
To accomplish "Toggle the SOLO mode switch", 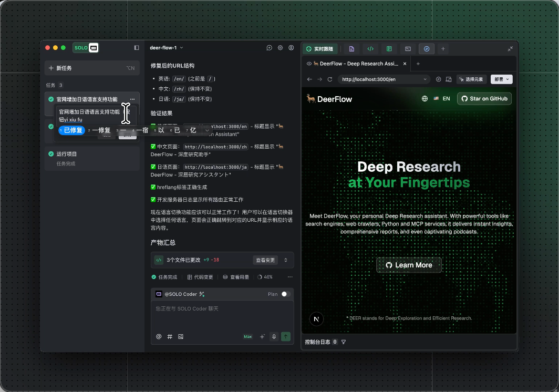I will (x=86, y=48).
